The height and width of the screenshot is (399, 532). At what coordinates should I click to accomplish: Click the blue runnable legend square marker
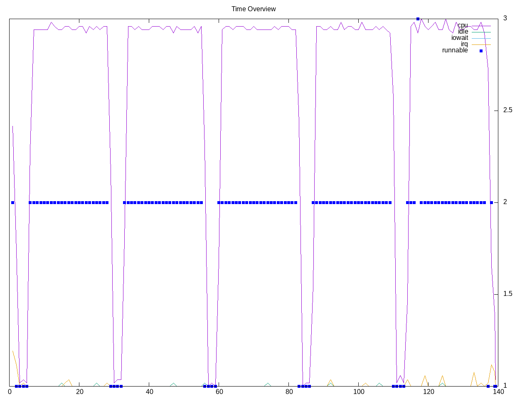(x=481, y=51)
